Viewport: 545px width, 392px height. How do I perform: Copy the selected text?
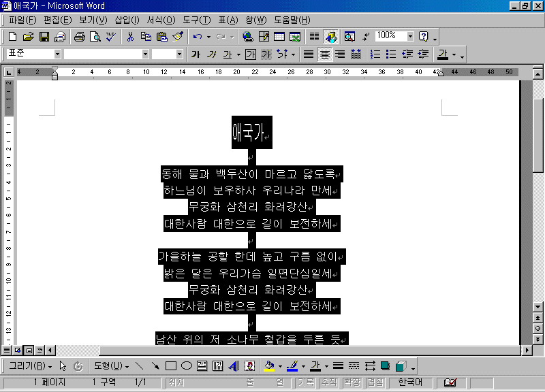pos(146,37)
